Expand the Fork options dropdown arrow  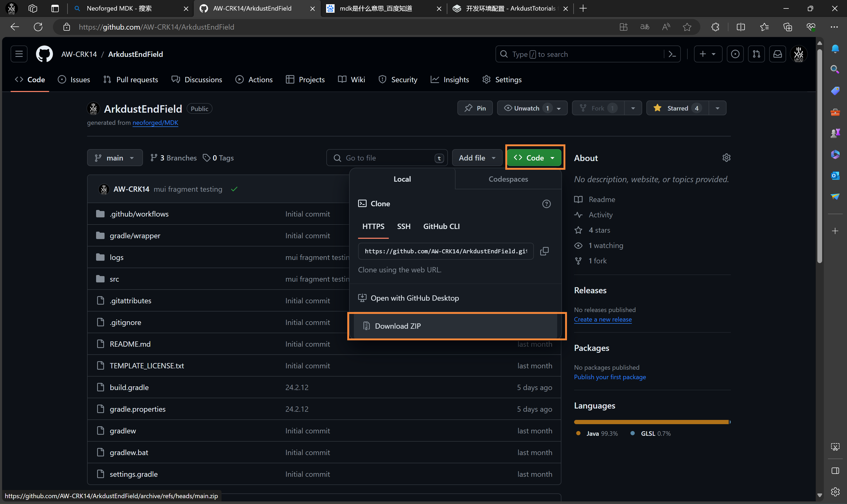click(x=633, y=108)
